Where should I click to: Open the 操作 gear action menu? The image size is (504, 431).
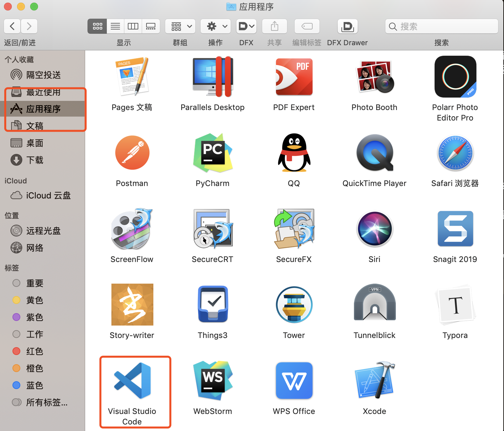tap(216, 26)
